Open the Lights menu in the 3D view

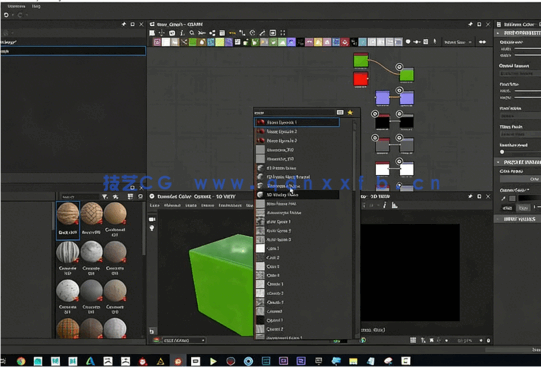pos(190,205)
